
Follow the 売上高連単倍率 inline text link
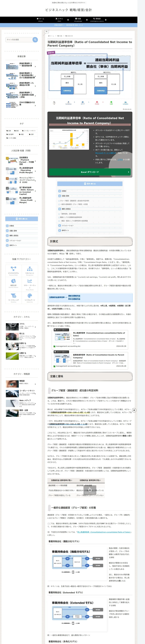pos(104,532)
